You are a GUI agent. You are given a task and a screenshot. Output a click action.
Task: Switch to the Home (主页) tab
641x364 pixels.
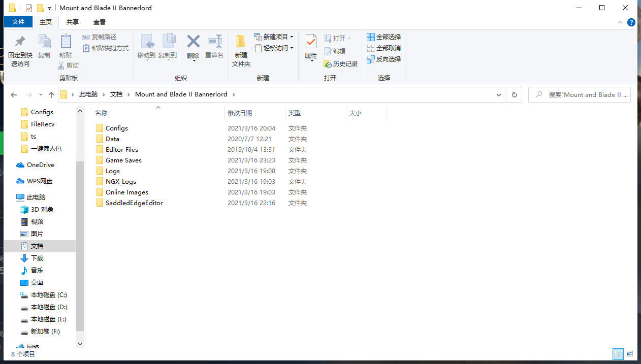pyautogui.click(x=46, y=22)
